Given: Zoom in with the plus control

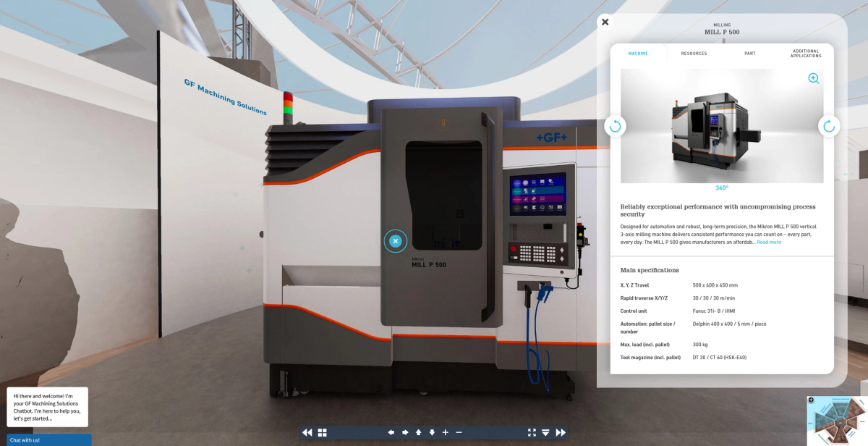Looking at the screenshot, I should pyautogui.click(x=446, y=432).
